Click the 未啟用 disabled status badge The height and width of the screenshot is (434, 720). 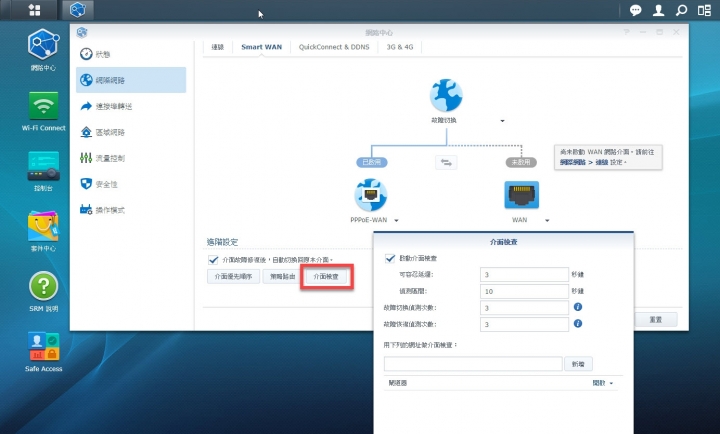click(521, 162)
